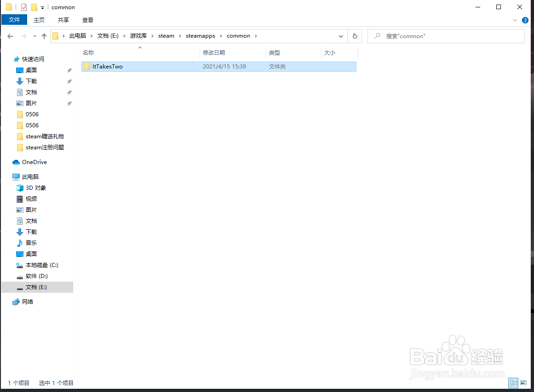
Task: Click the 2021/4/15 15:39 date cell
Action: (x=224, y=67)
